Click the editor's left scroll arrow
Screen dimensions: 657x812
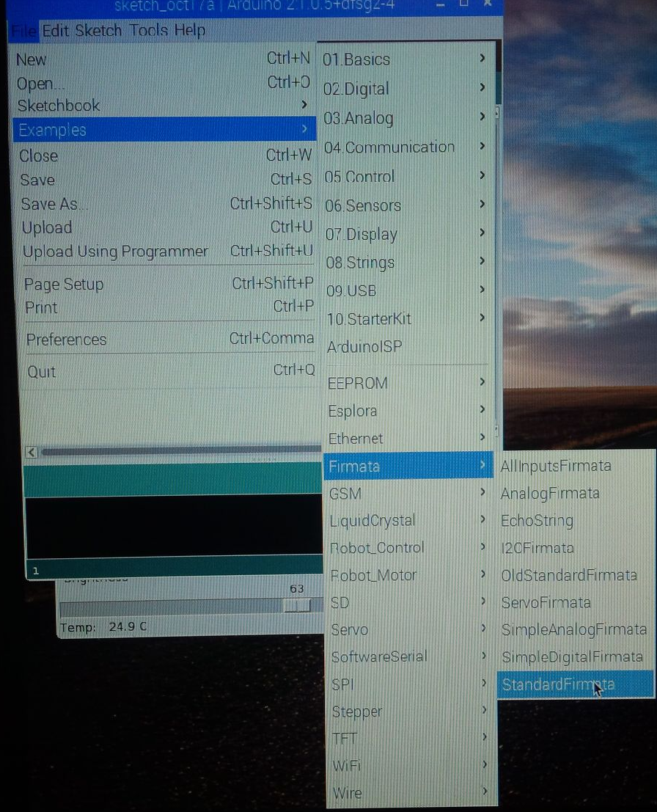[x=32, y=452]
